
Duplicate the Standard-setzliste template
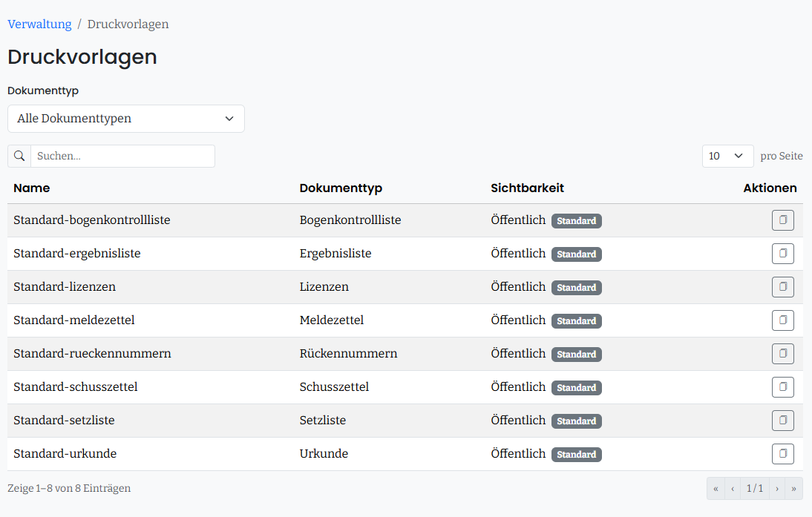pyautogui.click(x=782, y=421)
